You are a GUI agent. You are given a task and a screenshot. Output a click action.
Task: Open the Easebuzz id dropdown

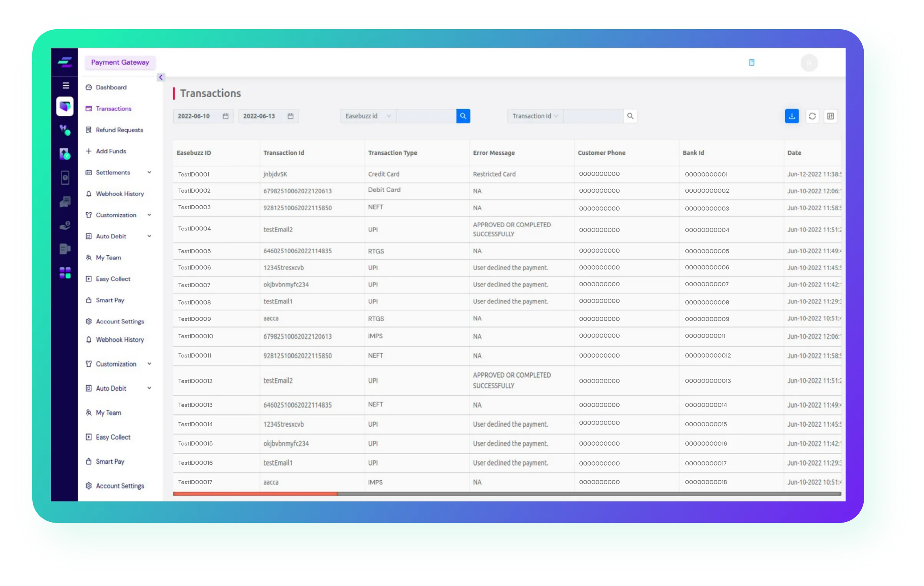[368, 116]
